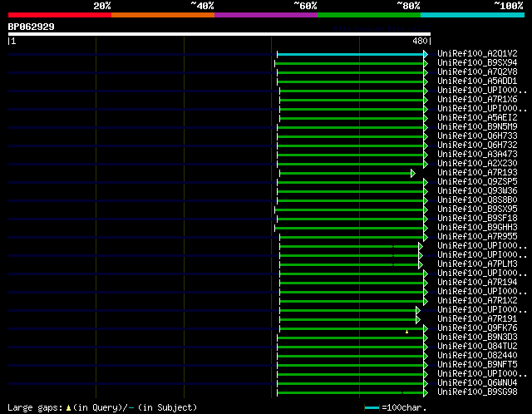The image size is (532, 414).
Task: Select the UniRef100_A2Q1V2 hit label
Action: (x=477, y=53)
